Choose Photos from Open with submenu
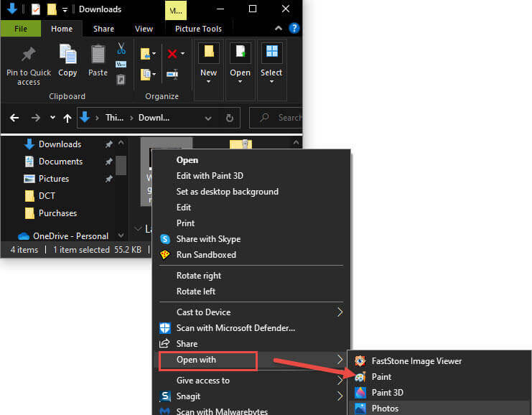Image resolution: width=532 pixels, height=415 pixels. [439, 409]
